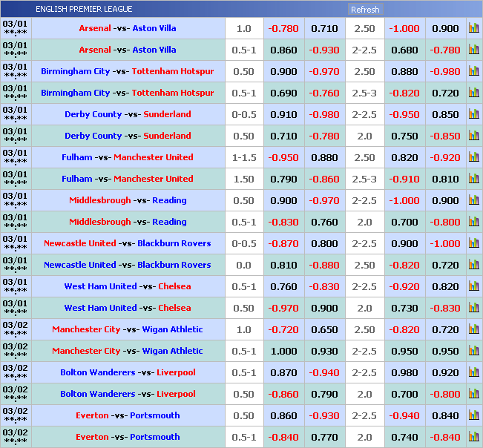Open stats chart for Newcastle United 0-0.5 handicap row
This screenshot has height=448, width=483.
pos(474,243)
